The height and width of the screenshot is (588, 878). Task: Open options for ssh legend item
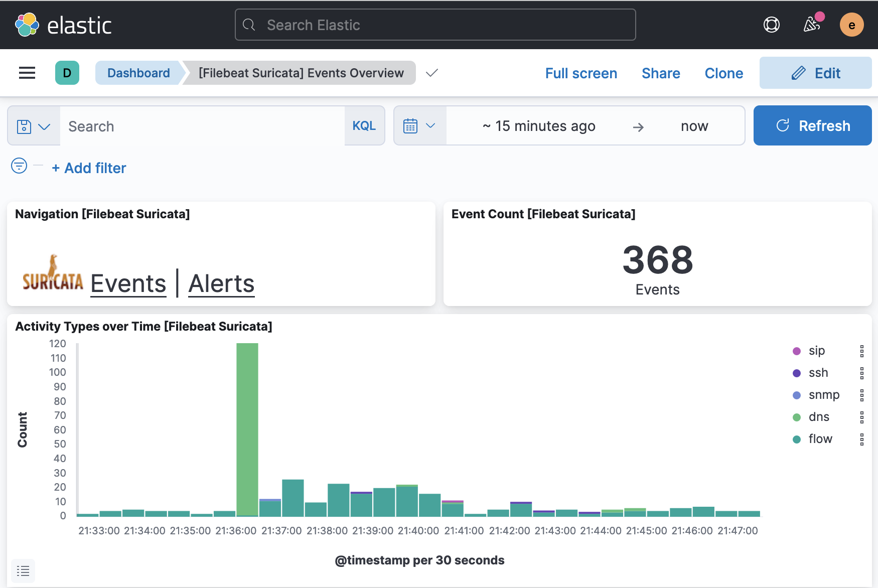[861, 373]
